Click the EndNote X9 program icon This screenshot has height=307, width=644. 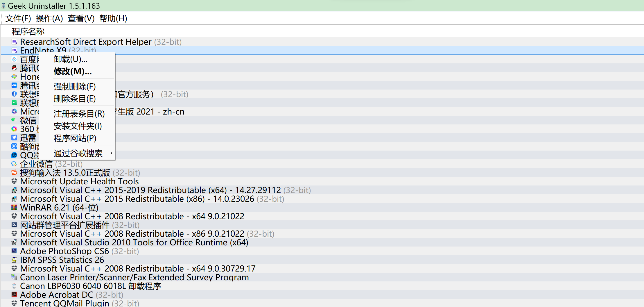point(14,51)
